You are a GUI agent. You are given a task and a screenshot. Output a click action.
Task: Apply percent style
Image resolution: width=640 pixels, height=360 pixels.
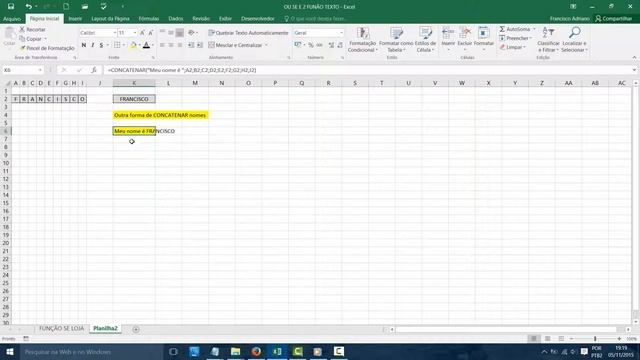[311, 45]
